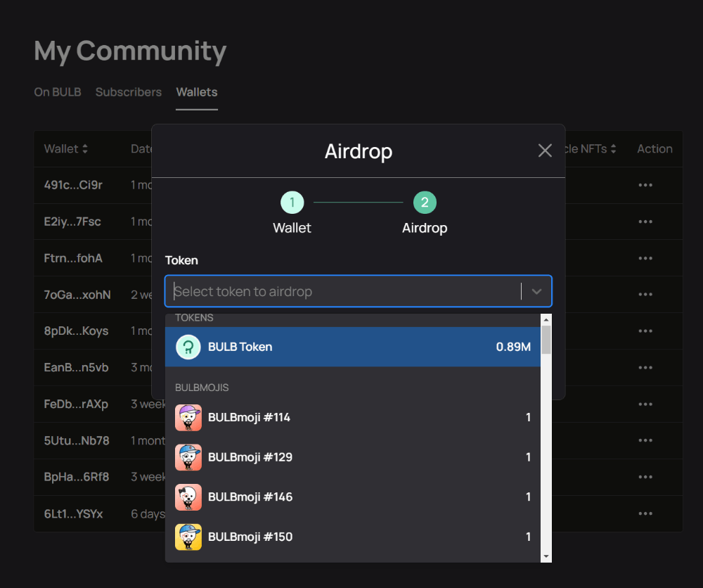This screenshot has height=588, width=703.
Task: Click the token list scrollbar thumb
Action: (x=546, y=340)
